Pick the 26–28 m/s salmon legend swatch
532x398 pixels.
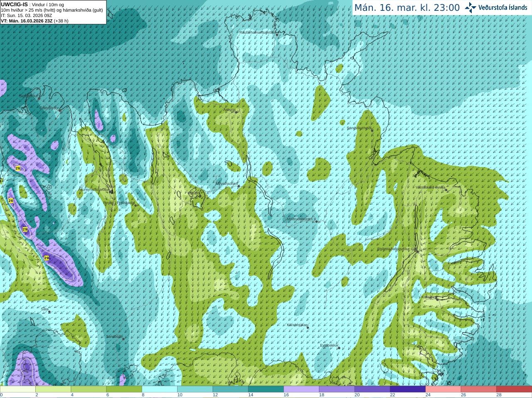coord(479,389)
